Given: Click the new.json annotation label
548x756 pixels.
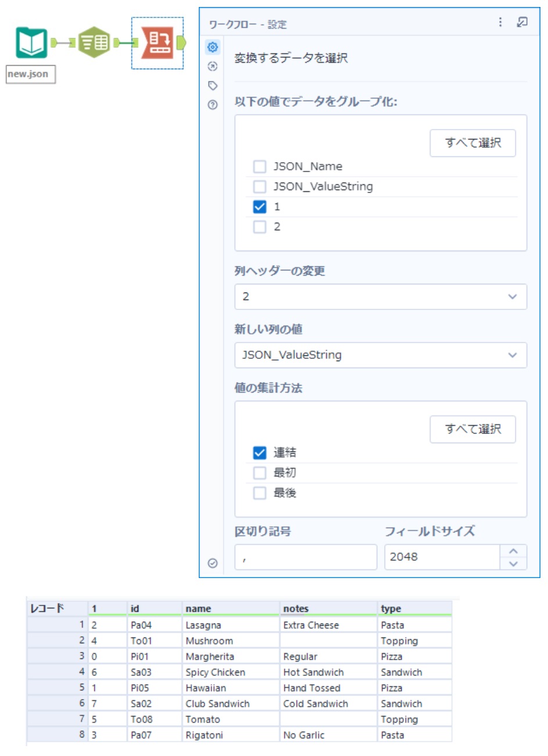Looking at the screenshot, I should pos(30,74).
